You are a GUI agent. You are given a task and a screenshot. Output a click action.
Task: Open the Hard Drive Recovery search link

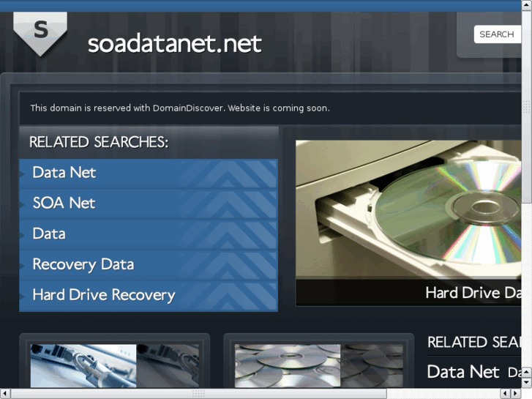coord(149,296)
